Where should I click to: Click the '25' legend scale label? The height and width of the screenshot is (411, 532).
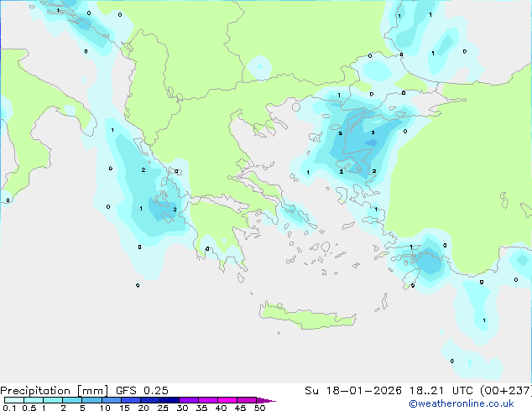point(163,408)
